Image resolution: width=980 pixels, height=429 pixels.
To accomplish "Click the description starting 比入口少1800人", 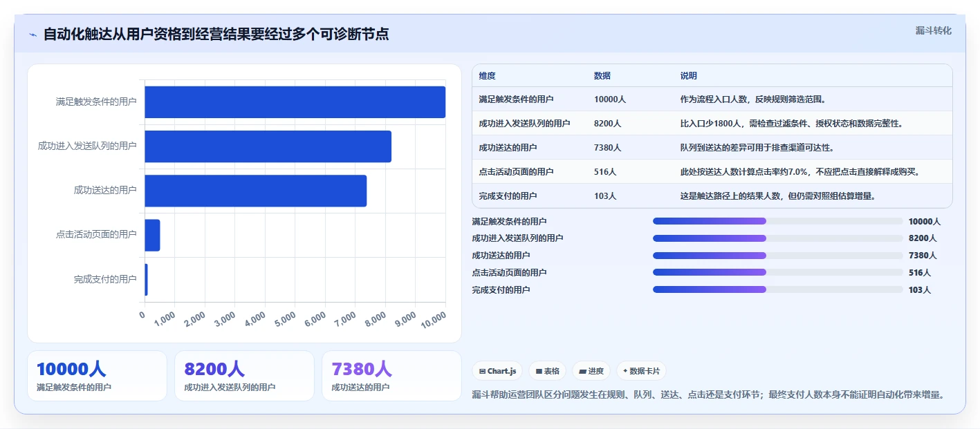I will tap(791, 124).
